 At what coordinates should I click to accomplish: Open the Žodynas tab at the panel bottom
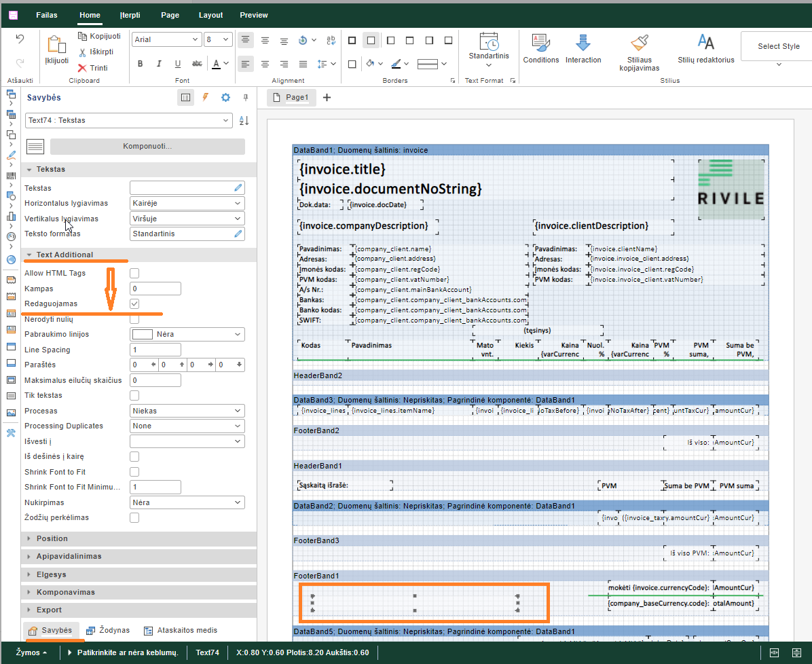[x=108, y=630]
